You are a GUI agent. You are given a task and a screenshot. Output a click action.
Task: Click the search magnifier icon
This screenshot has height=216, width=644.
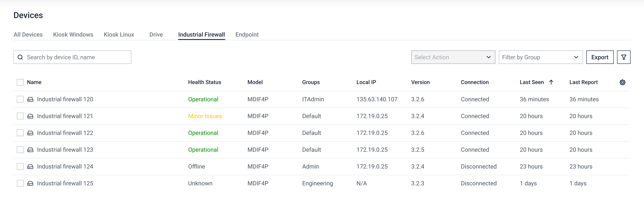click(x=20, y=57)
